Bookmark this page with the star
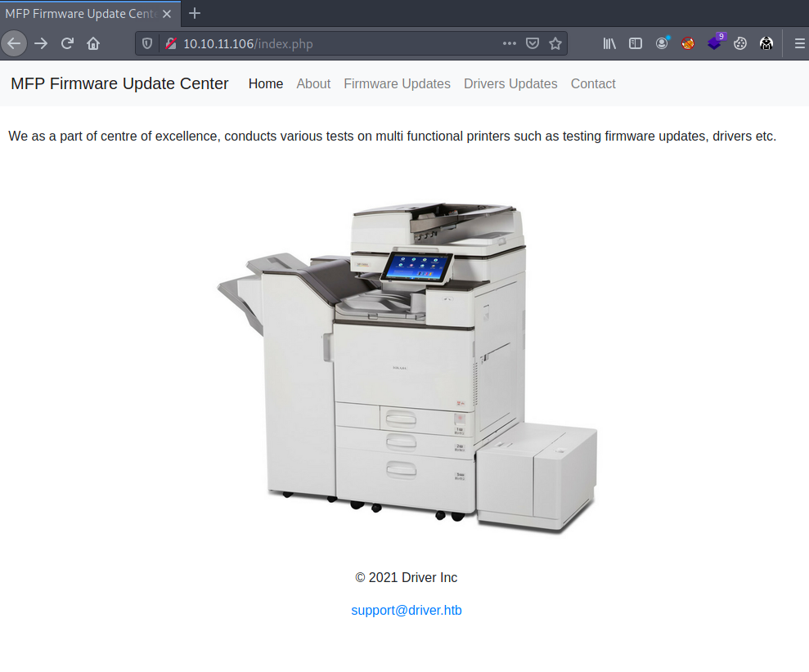 pos(555,44)
